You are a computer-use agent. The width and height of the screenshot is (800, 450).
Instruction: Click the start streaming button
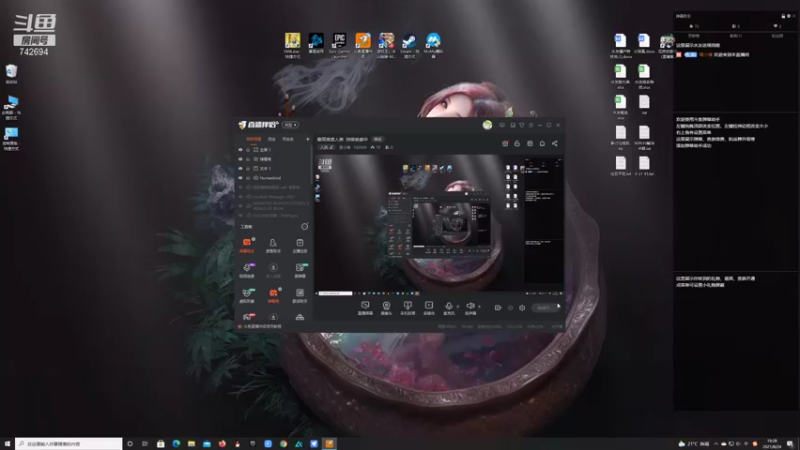tap(545, 308)
